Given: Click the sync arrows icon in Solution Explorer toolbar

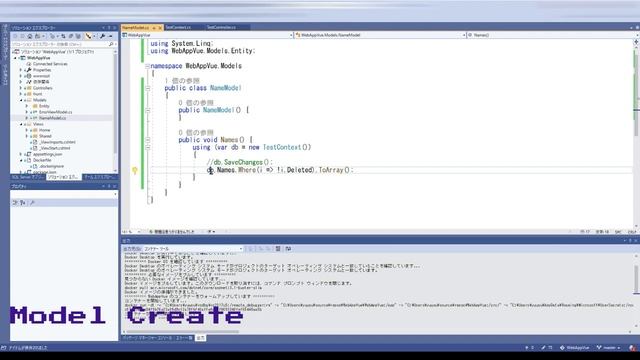Looking at the screenshot, I should [x=63, y=36].
